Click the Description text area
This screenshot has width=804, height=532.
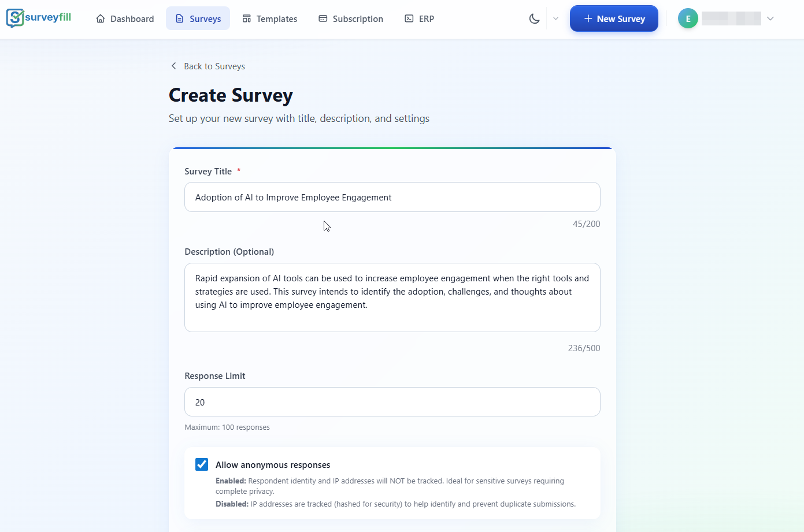(x=392, y=297)
